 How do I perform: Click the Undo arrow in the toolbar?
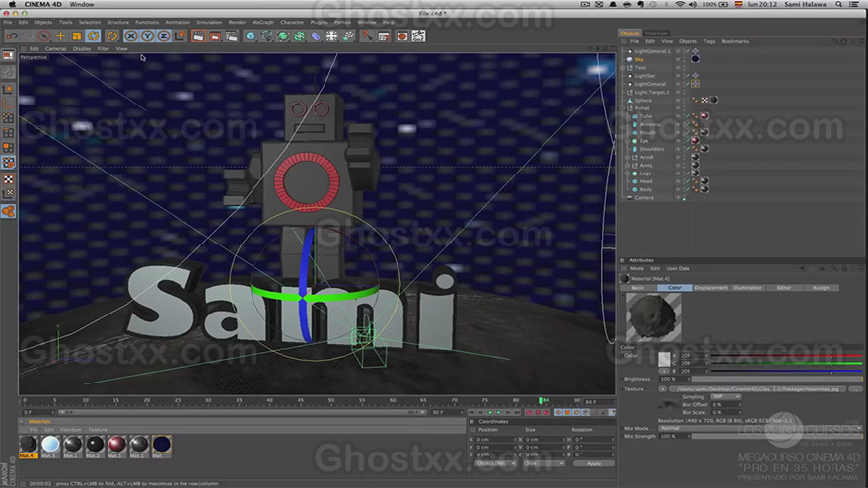point(12,35)
